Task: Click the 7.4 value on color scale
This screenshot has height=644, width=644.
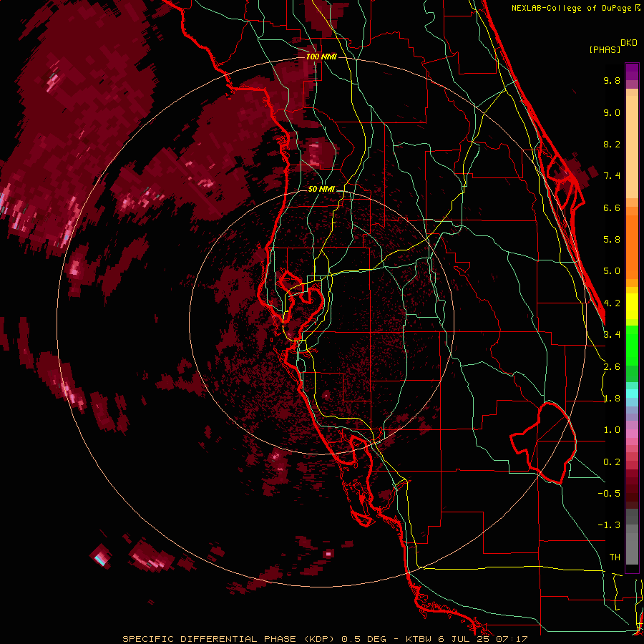Action: [x=612, y=176]
